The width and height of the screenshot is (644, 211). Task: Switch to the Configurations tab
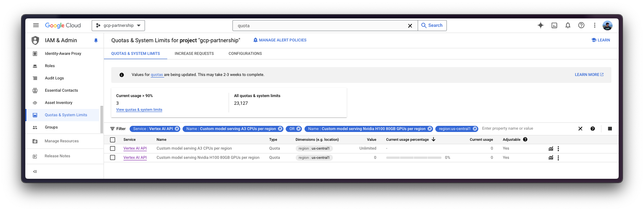click(245, 54)
